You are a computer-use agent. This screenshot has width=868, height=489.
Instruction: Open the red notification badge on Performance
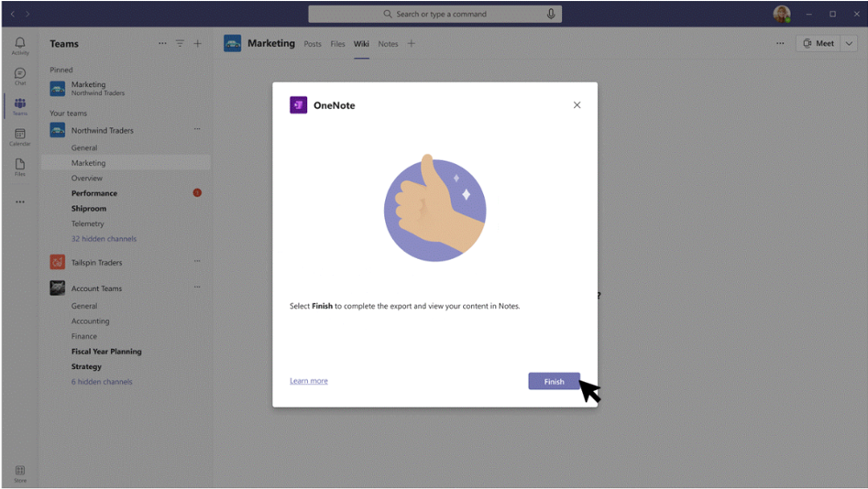click(197, 192)
